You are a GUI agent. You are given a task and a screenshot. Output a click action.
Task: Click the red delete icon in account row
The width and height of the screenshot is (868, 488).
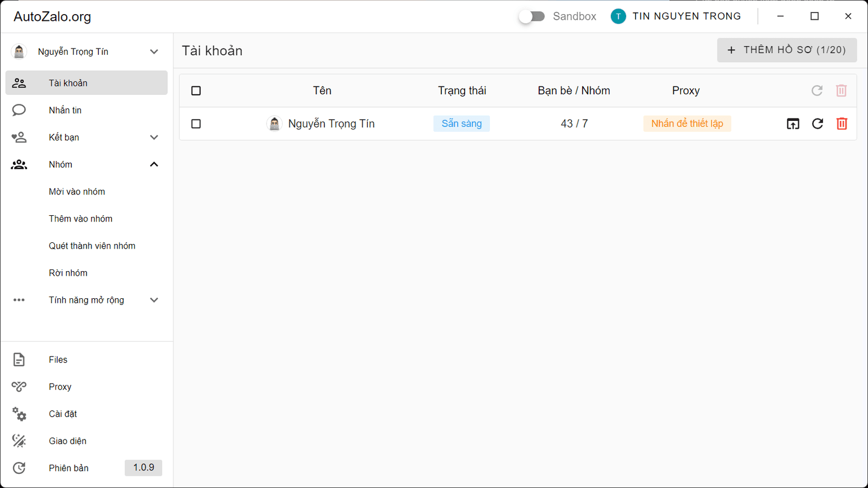[x=841, y=124]
